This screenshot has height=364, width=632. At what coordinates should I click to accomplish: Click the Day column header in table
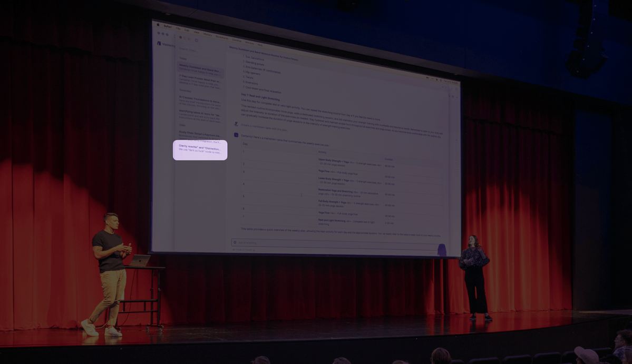(x=245, y=144)
